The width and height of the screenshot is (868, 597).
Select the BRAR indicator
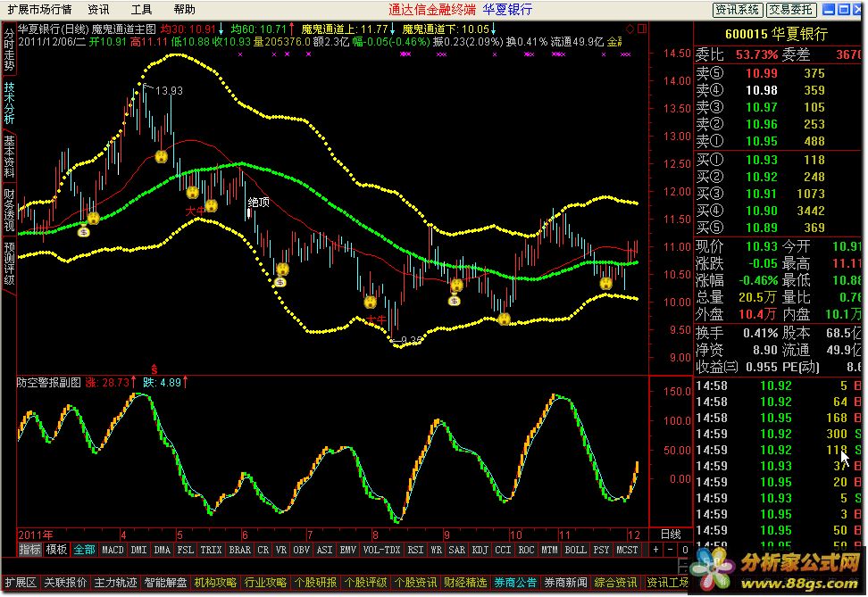tap(239, 550)
